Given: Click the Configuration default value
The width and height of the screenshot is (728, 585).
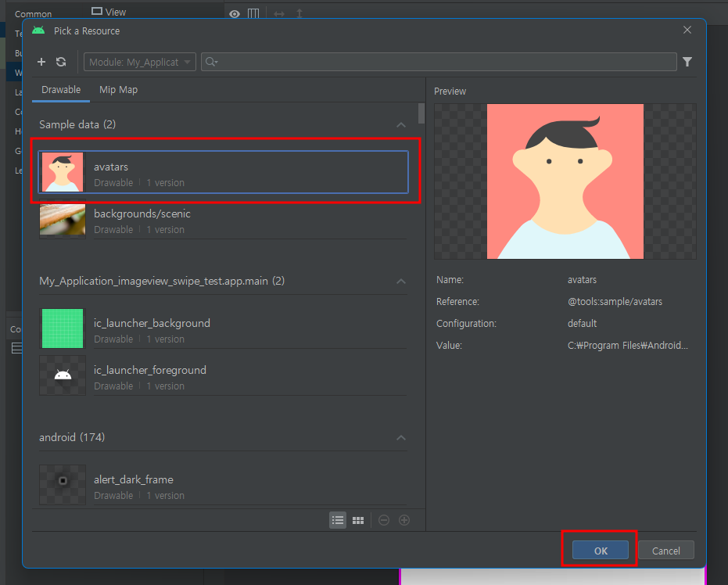Looking at the screenshot, I should pyautogui.click(x=583, y=324).
